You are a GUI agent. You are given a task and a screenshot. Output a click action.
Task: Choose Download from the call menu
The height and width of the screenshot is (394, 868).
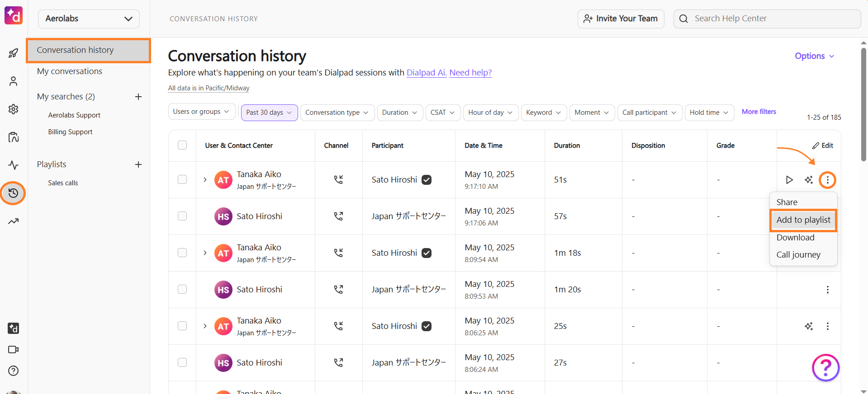click(x=803, y=238)
